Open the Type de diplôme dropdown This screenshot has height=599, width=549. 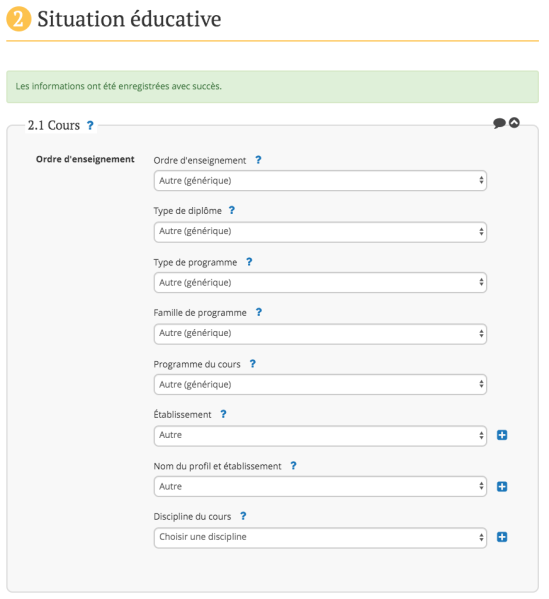pyautogui.click(x=320, y=232)
